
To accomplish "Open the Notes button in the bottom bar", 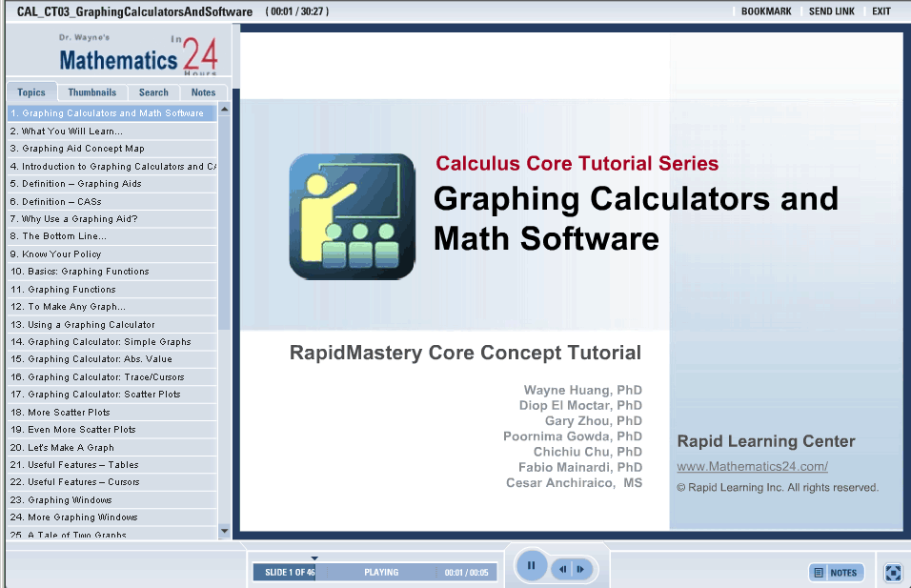I will point(837,573).
